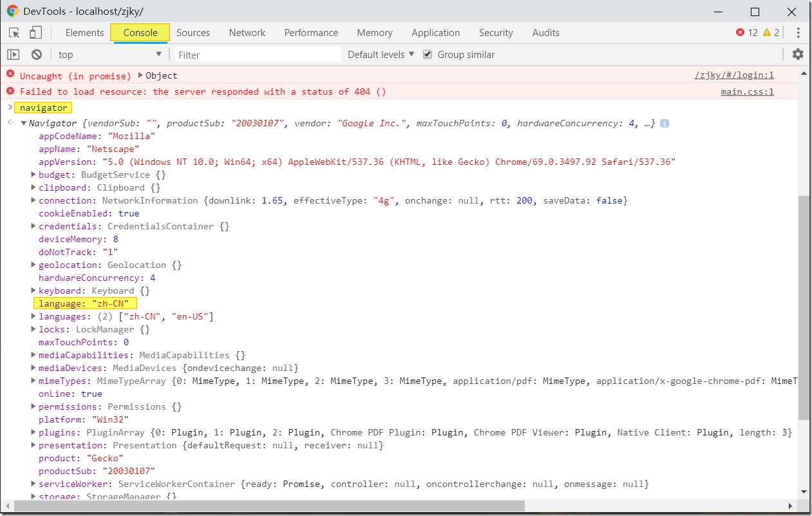Open the DevTools three-dot menu

[x=798, y=33]
